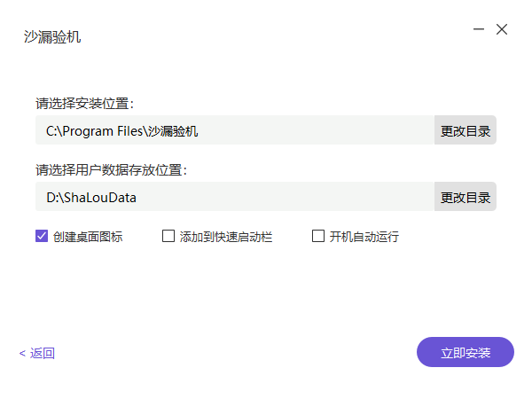Click the 请选择用户数据存放位置 label
The height and width of the screenshot is (399, 532).
click(x=111, y=169)
